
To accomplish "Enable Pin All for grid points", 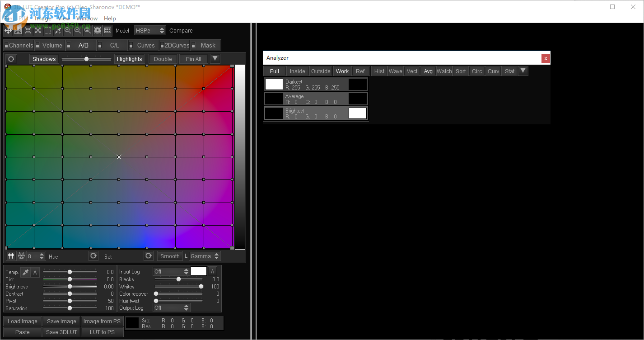I will coord(193,59).
